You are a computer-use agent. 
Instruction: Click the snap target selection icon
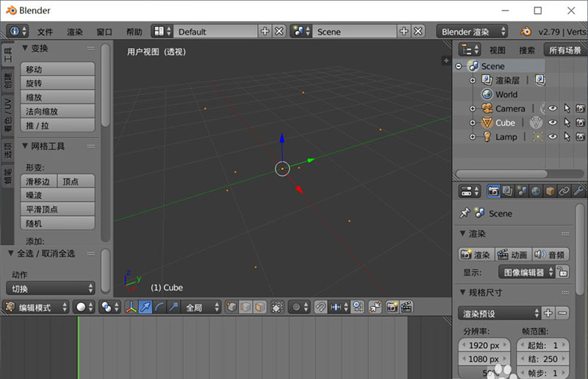pyautogui.click(x=358, y=308)
